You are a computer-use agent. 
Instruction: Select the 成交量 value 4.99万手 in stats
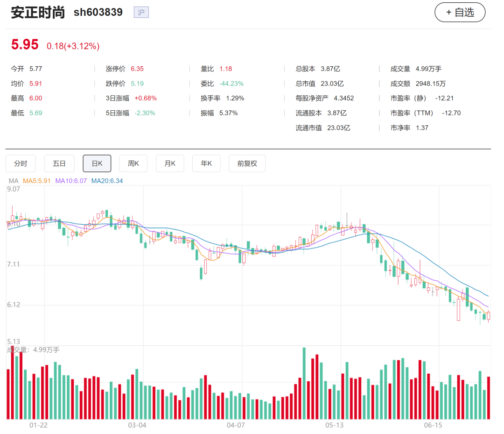coord(428,69)
